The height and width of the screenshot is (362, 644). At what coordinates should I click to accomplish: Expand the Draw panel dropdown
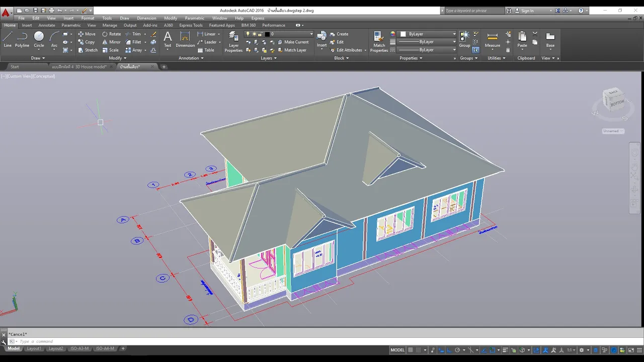click(38, 58)
